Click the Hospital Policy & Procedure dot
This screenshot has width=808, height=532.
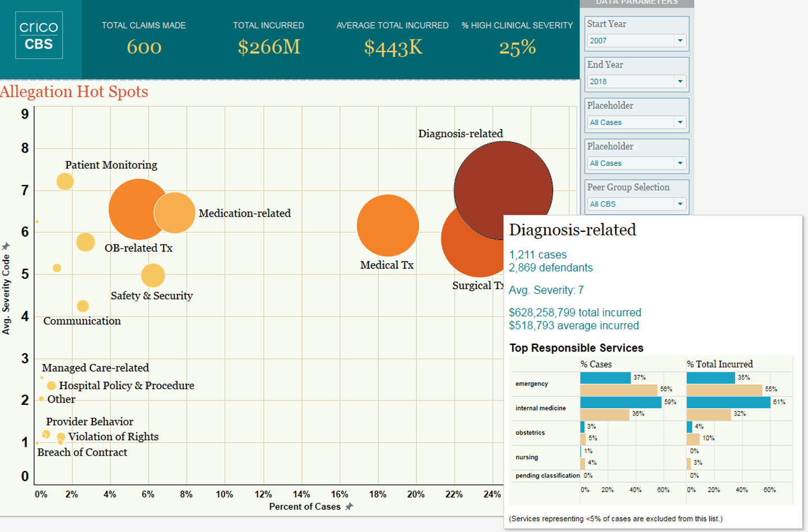coord(52,386)
